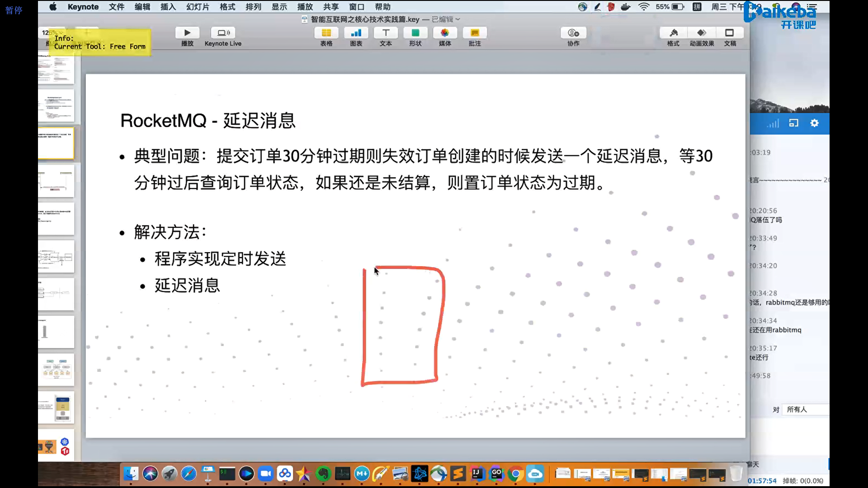
Task: Toggle the Format (格式) inspector panel
Action: (673, 33)
